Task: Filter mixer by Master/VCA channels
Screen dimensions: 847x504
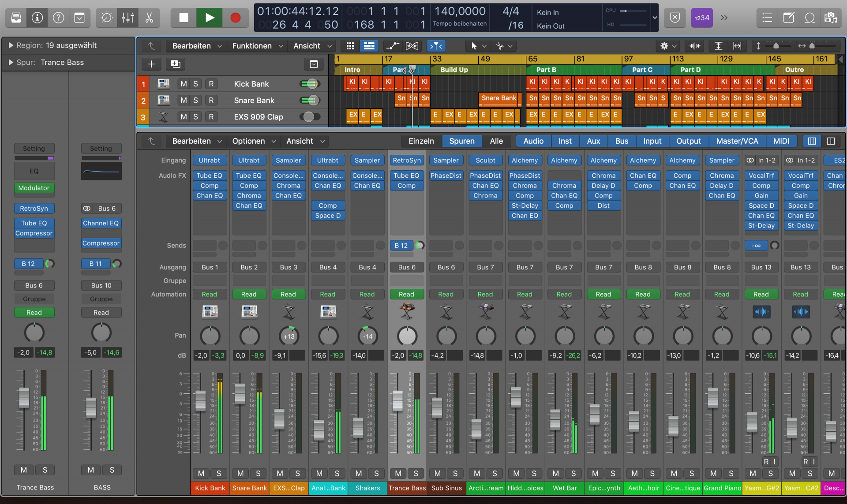Action: (x=737, y=141)
